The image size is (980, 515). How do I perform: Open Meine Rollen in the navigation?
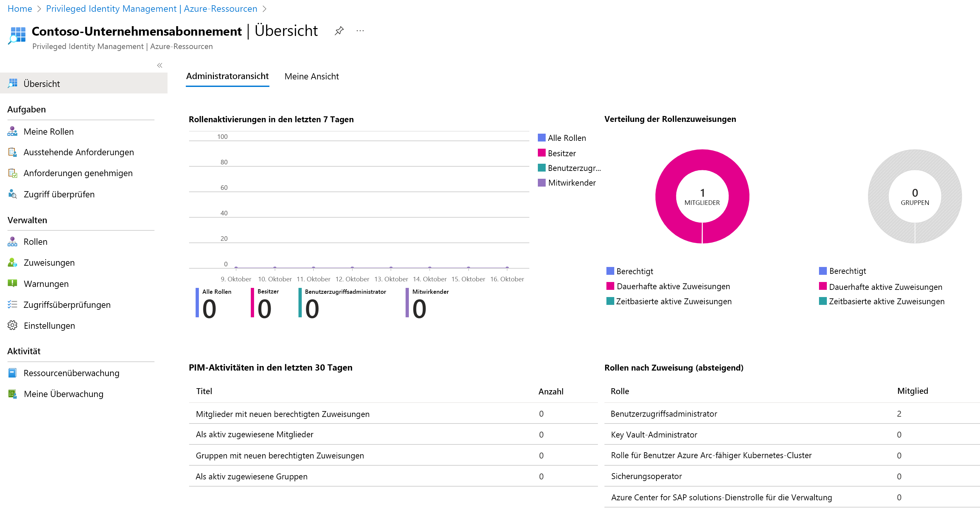[x=49, y=132]
